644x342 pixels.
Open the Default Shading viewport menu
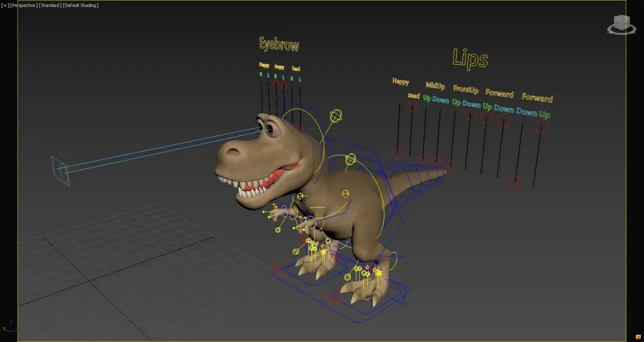point(80,5)
